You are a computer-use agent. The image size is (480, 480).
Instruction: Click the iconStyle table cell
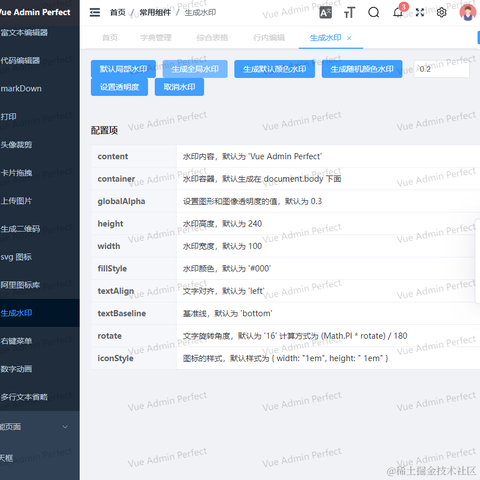pos(134,358)
